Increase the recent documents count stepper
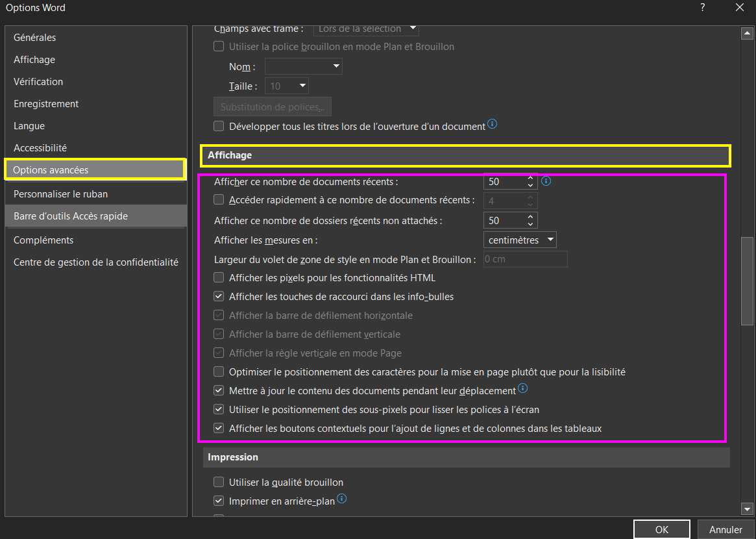 pos(530,177)
